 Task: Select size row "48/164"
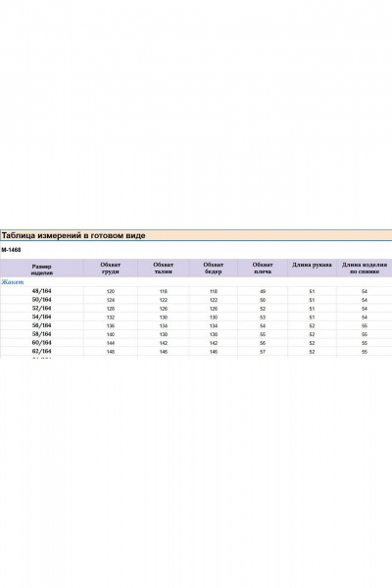tap(41, 291)
